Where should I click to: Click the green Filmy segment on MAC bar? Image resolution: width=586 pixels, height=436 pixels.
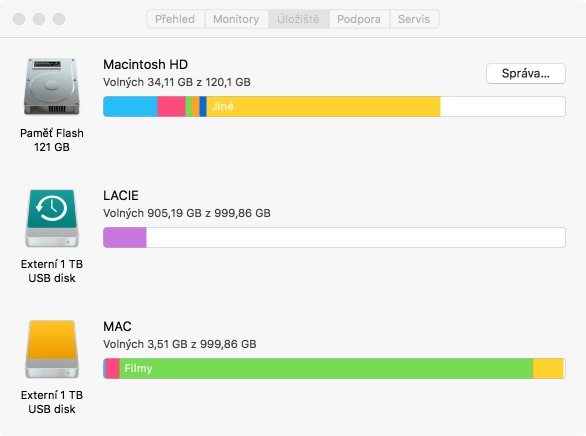[x=326, y=368]
